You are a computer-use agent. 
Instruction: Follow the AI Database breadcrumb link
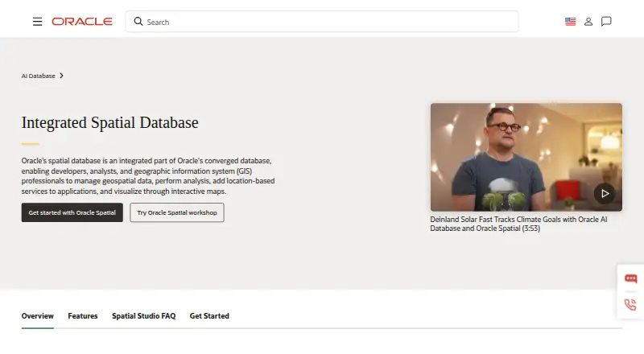tap(38, 76)
